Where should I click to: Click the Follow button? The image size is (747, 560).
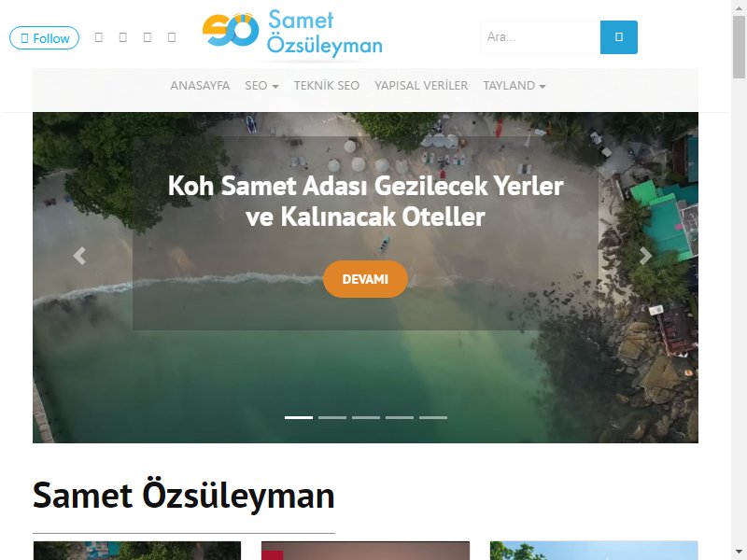tap(44, 38)
